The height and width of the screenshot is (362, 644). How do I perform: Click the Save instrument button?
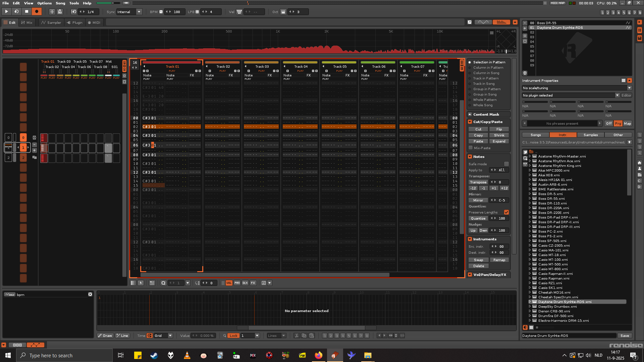625,336
